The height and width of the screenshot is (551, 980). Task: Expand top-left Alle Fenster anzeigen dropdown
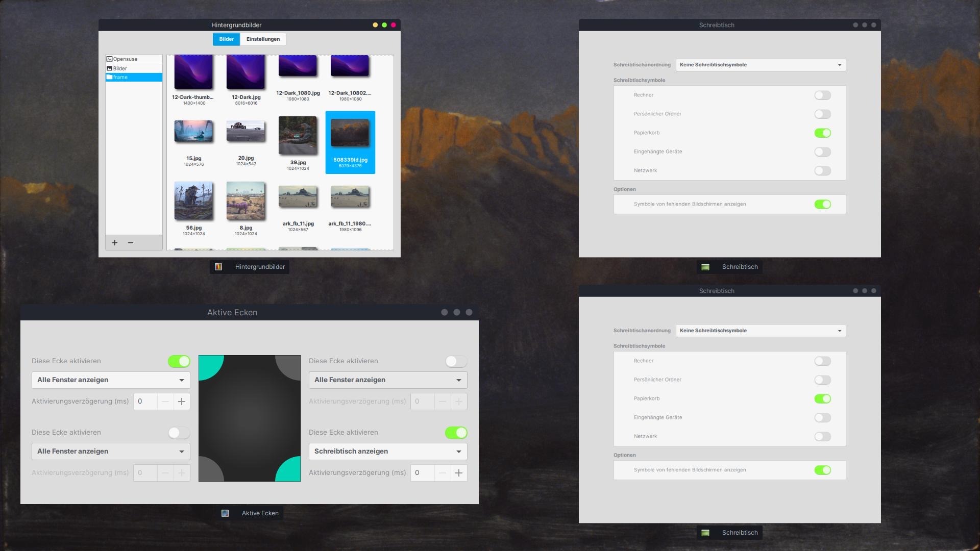point(110,380)
